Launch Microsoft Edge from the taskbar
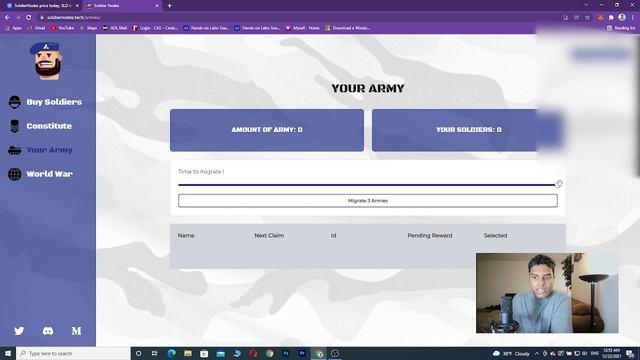The image size is (640, 360). 171,353
